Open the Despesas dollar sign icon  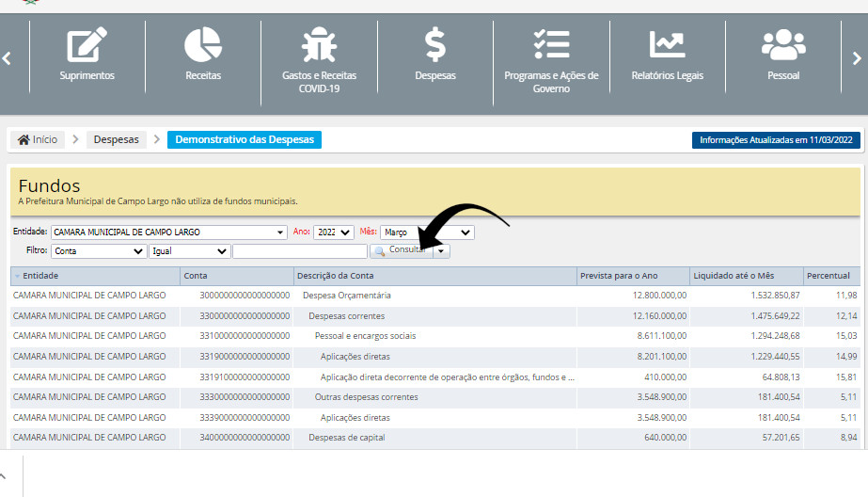(434, 45)
